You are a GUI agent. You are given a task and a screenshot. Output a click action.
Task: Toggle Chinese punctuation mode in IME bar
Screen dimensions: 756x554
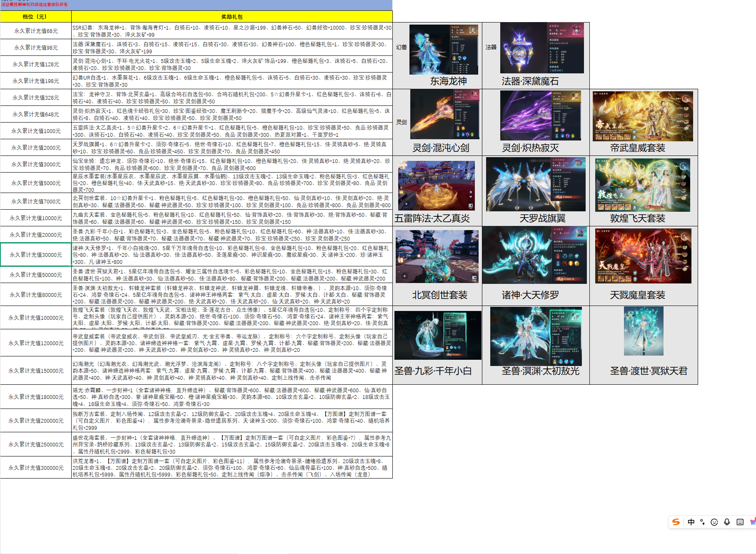tap(702, 522)
